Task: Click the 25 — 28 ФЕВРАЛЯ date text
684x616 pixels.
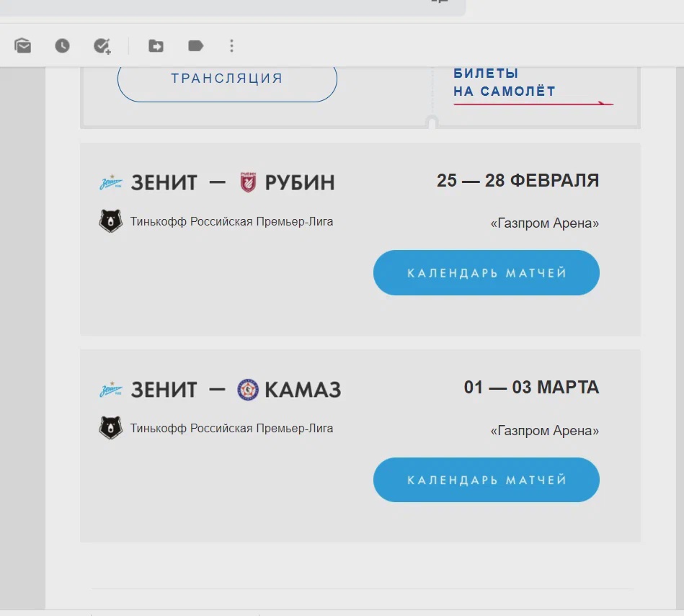Action: pyautogui.click(x=518, y=181)
